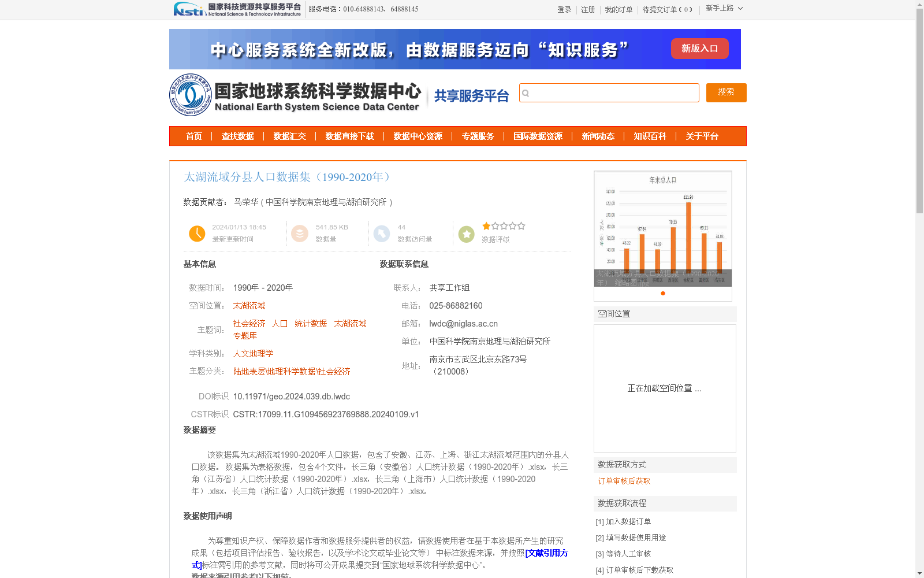Image resolution: width=924 pixels, height=578 pixels.
Task: Click the phone number 025-86882160
Action: [456, 306]
